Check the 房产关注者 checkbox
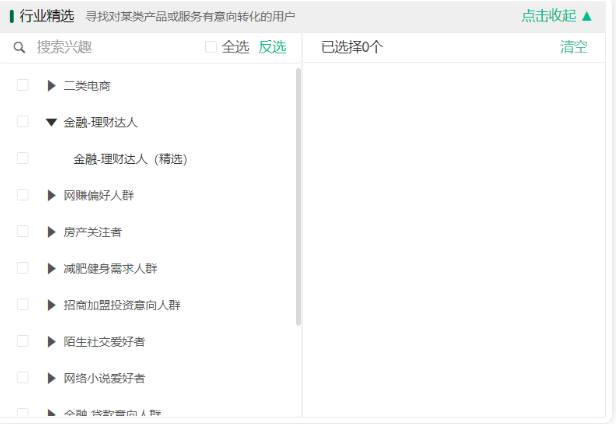The width and height of the screenshot is (616, 424). click(23, 231)
